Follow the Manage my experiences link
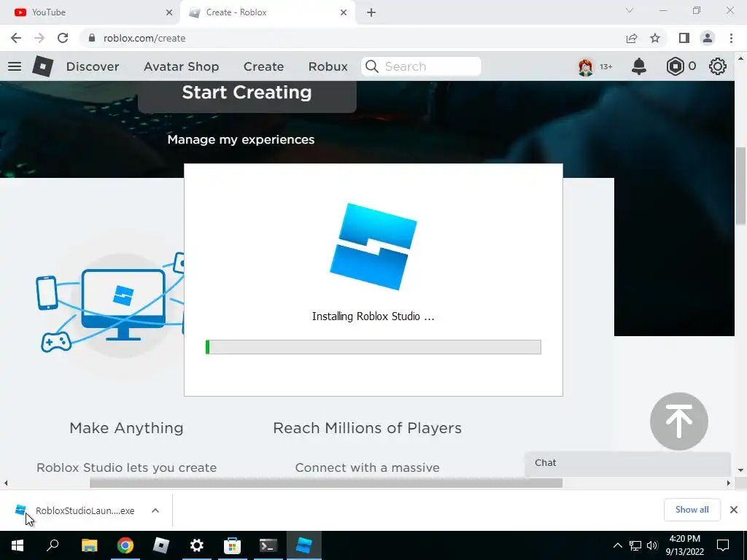 coord(241,139)
